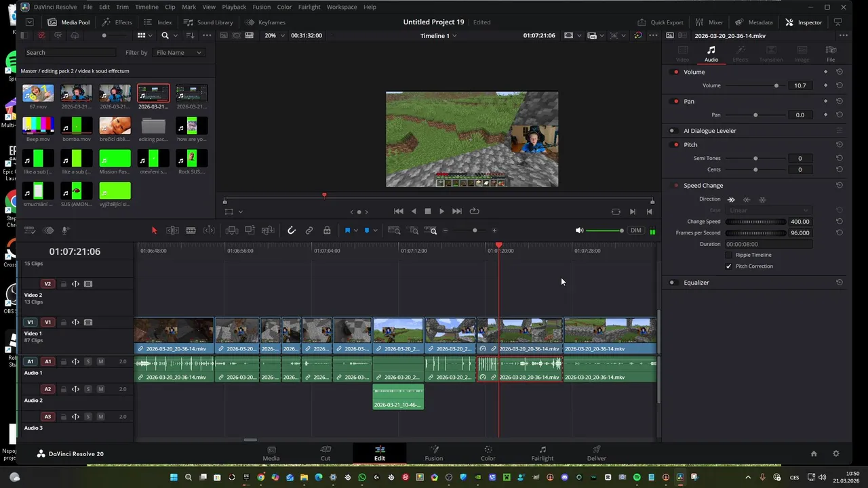This screenshot has height=488, width=868.
Task: Disable the Volume section toggle
Action: click(675, 72)
